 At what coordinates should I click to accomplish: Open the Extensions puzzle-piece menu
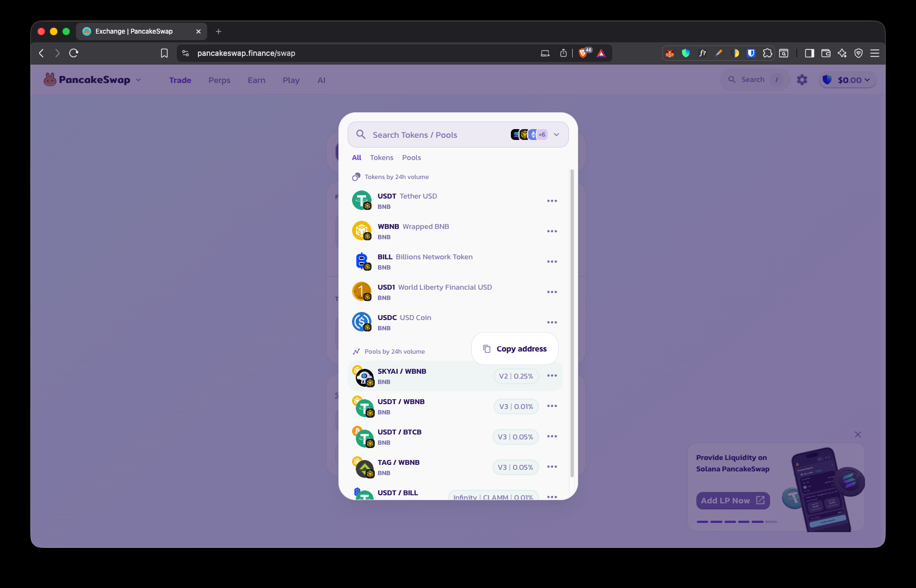(767, 53)
